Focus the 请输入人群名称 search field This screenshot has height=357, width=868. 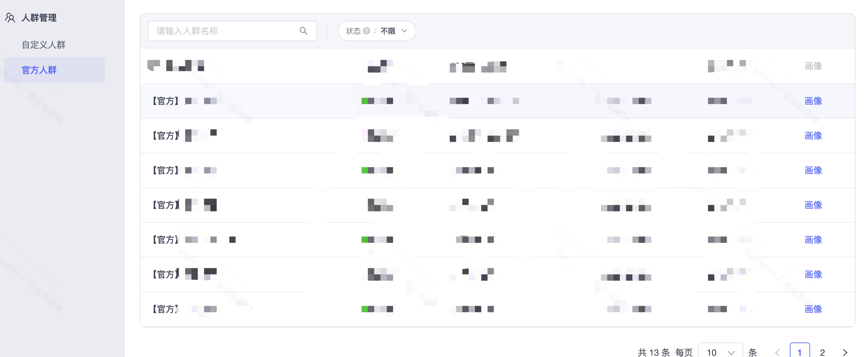pos(232,31)
